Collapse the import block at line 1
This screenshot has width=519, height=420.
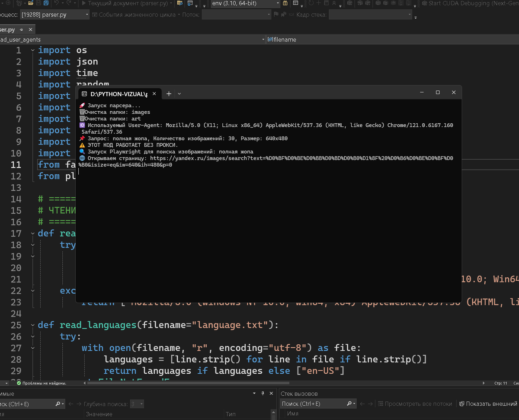[33, 51]
